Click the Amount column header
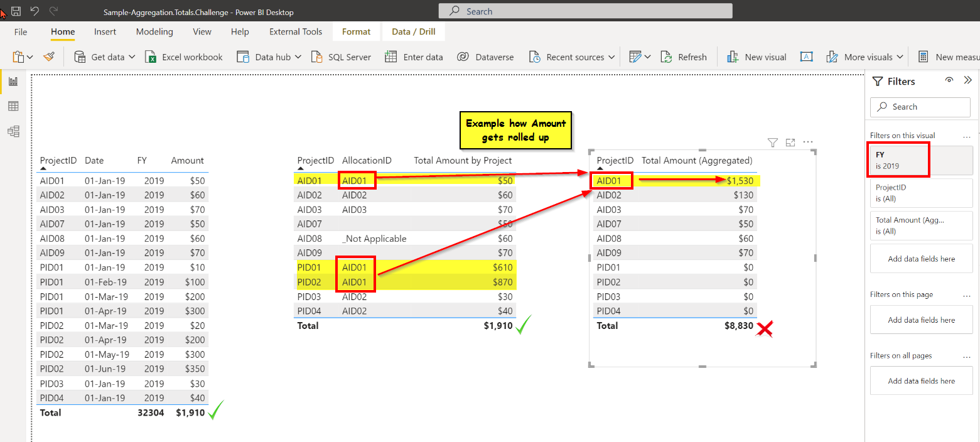 click(187, 161)
